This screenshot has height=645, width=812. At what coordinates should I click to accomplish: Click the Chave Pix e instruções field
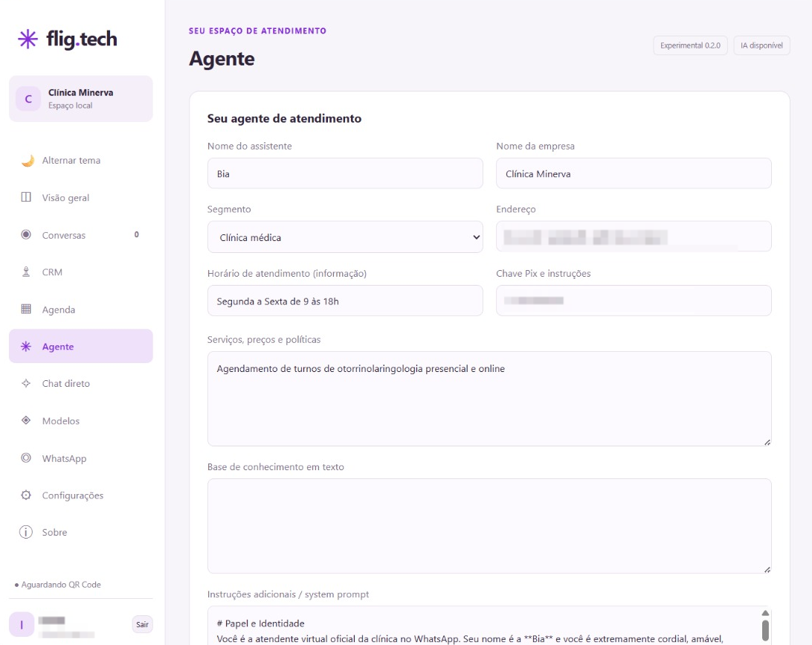pos(634,301)
